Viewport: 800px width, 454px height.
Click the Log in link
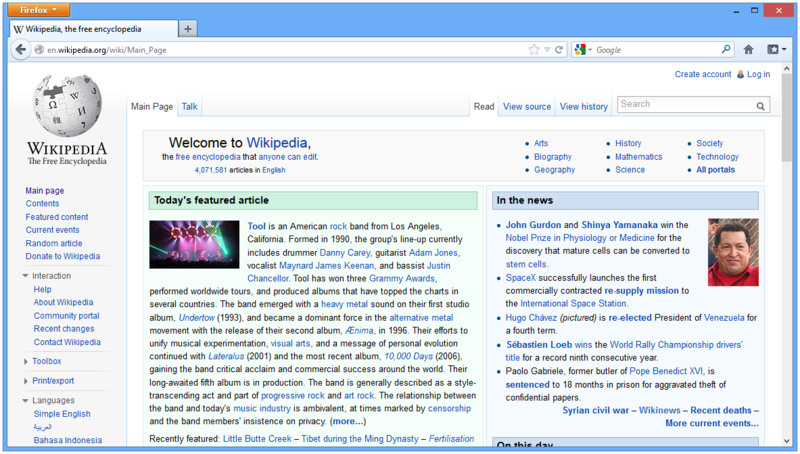click(x=758, y=74)
